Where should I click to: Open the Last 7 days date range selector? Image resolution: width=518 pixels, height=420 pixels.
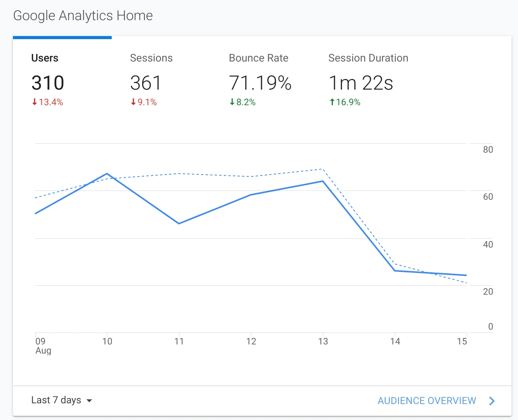tap(56, 400)
